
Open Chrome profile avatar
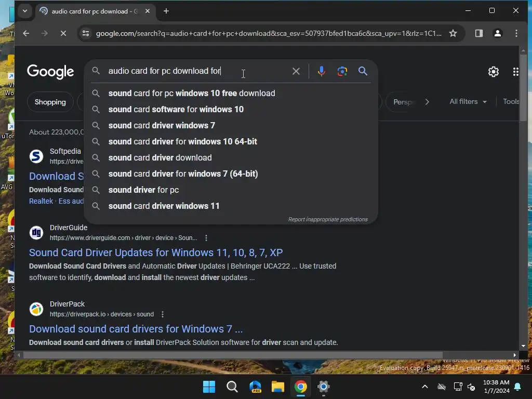click(x=497, y=33)
